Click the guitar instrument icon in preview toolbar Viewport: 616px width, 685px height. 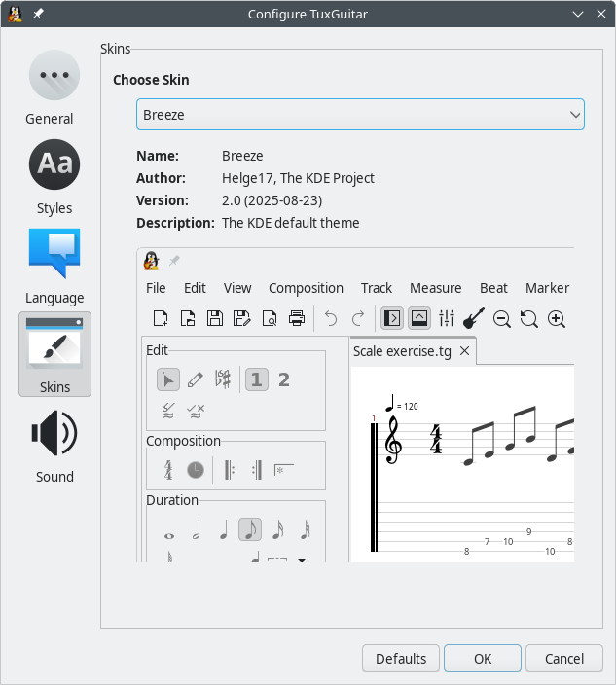pos(474,318)
